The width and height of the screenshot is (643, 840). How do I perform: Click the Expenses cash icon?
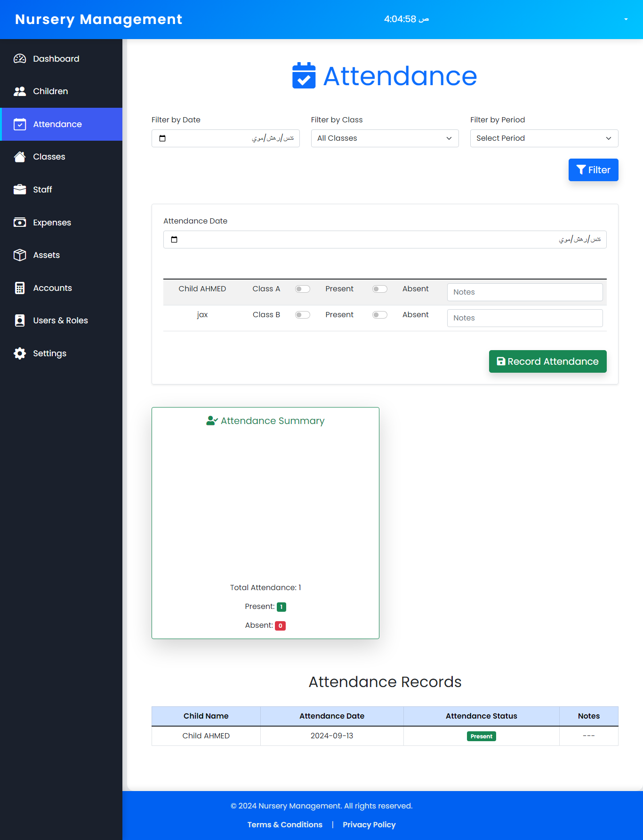(20, 223)
